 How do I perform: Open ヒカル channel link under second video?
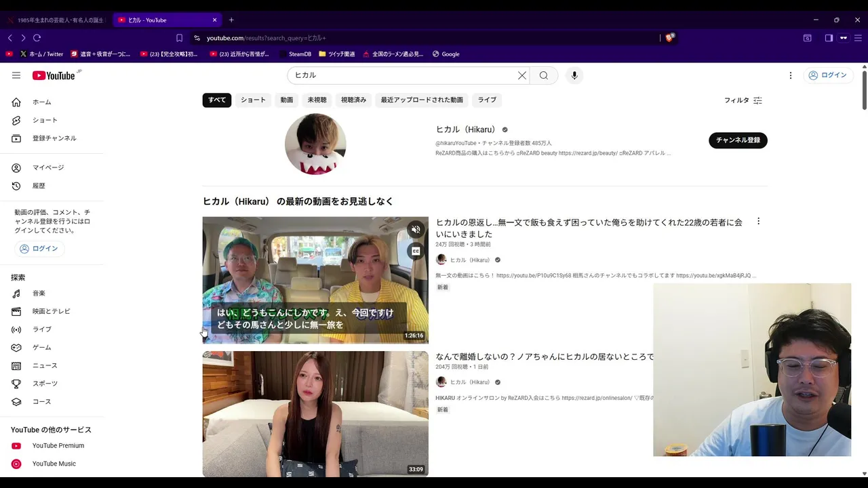point(470,382)
